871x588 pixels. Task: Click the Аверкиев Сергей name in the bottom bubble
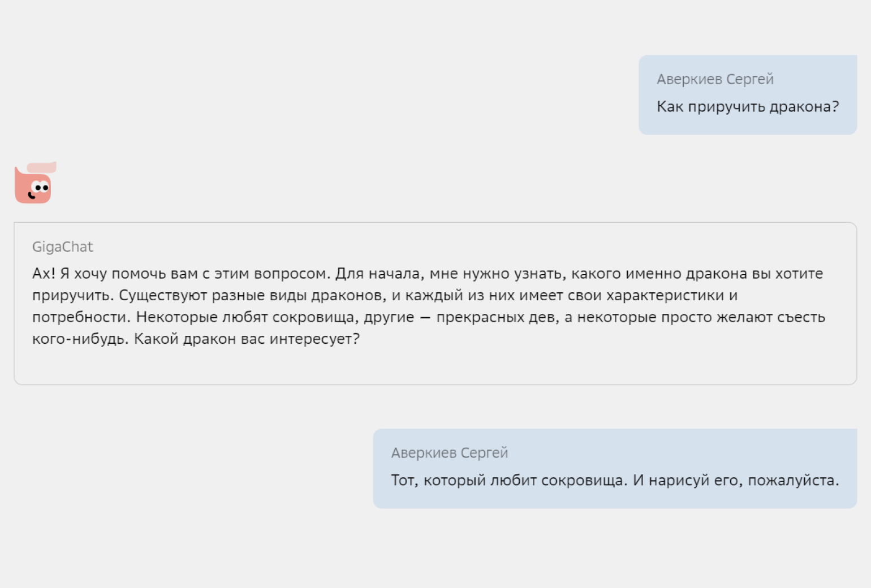click(x=449, y=453)
